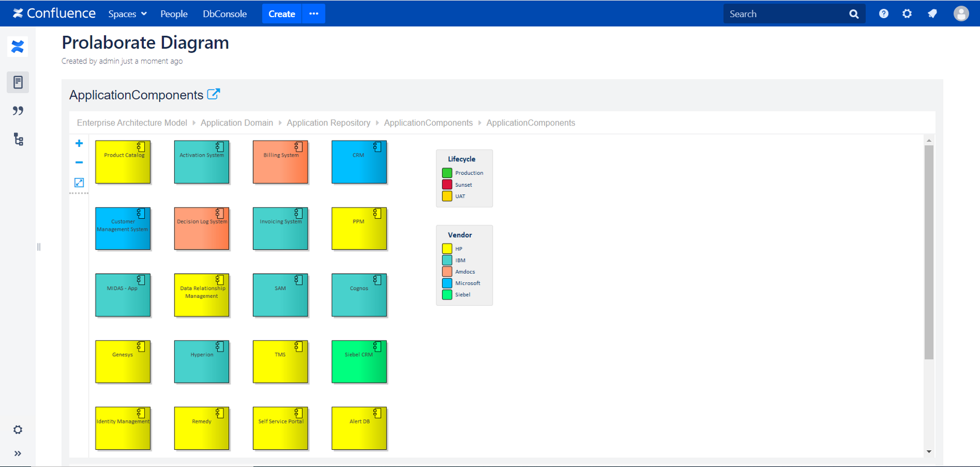Click the space logo in sidebar
Screen dimensions: 980x467
tap(18, 47)
